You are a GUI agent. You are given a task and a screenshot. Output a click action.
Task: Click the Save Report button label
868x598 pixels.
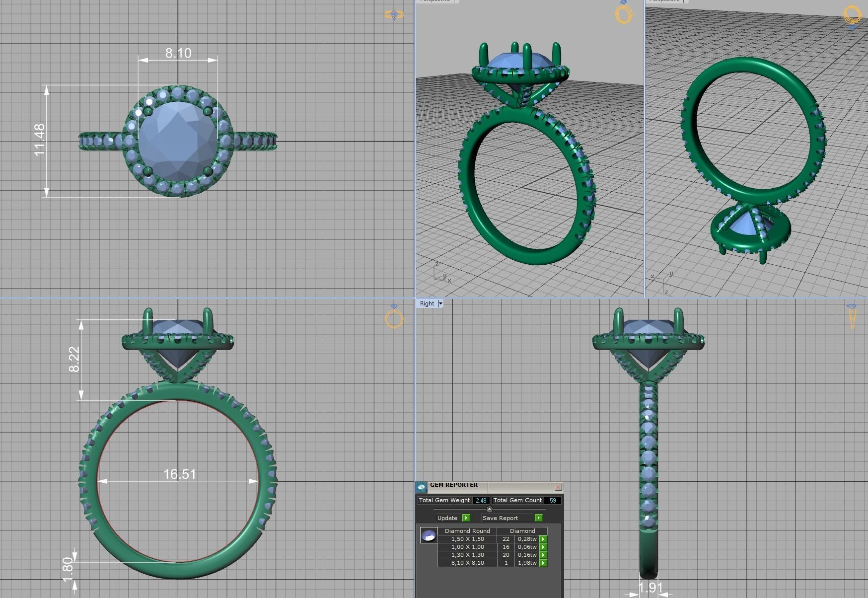(x=500, y=518)
